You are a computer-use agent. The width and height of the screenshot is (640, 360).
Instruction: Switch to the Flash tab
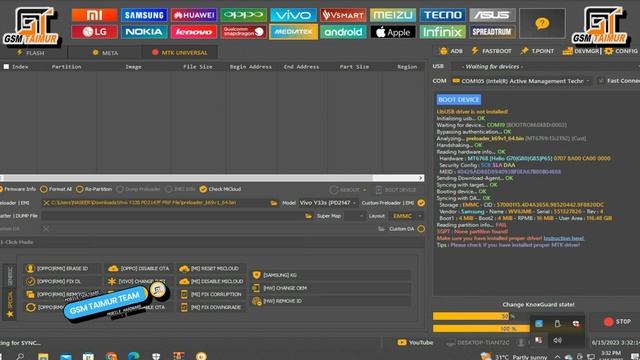[x=31, y=53]
